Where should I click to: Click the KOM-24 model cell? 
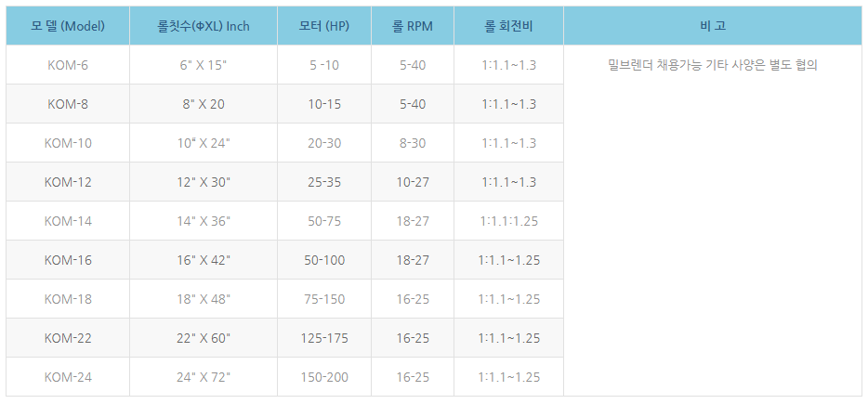click(68, 377)
